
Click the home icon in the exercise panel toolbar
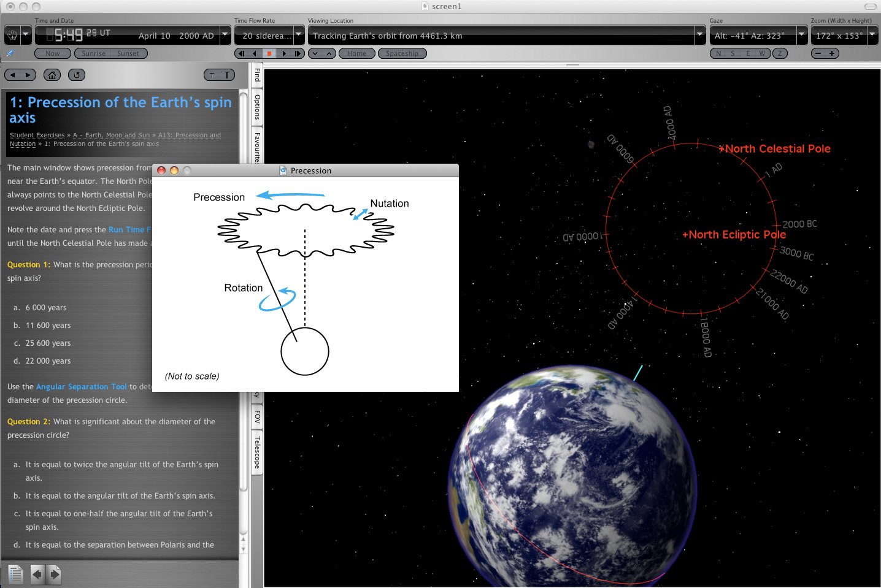coord(52,74)
